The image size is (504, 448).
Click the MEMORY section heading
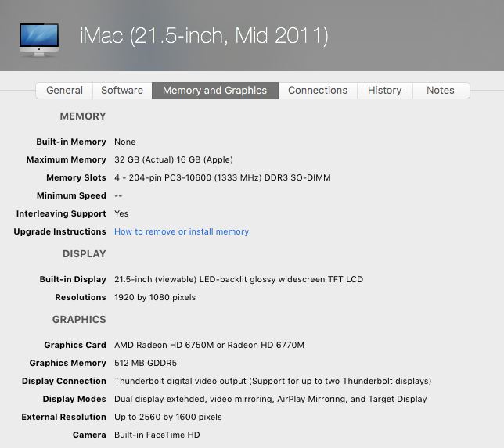83,116
